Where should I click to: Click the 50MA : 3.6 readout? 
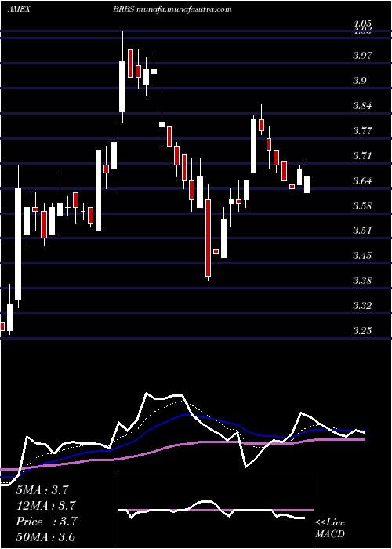(46, 537)
